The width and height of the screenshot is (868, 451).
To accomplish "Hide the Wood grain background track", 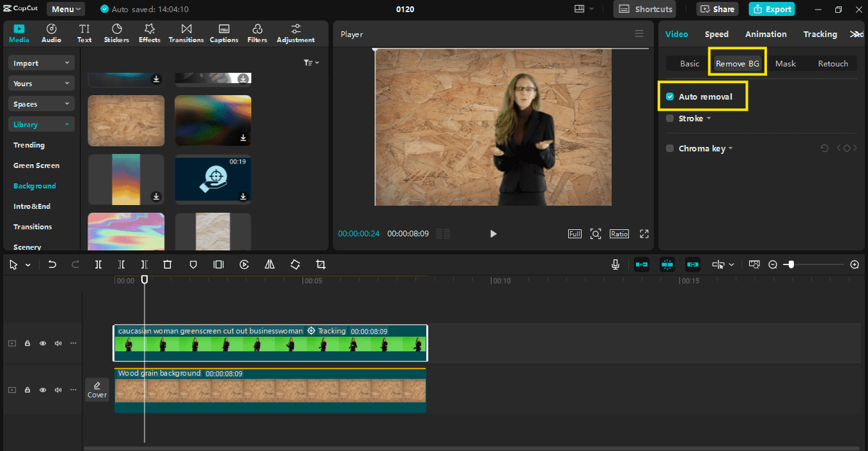I will tap(43, 390).
